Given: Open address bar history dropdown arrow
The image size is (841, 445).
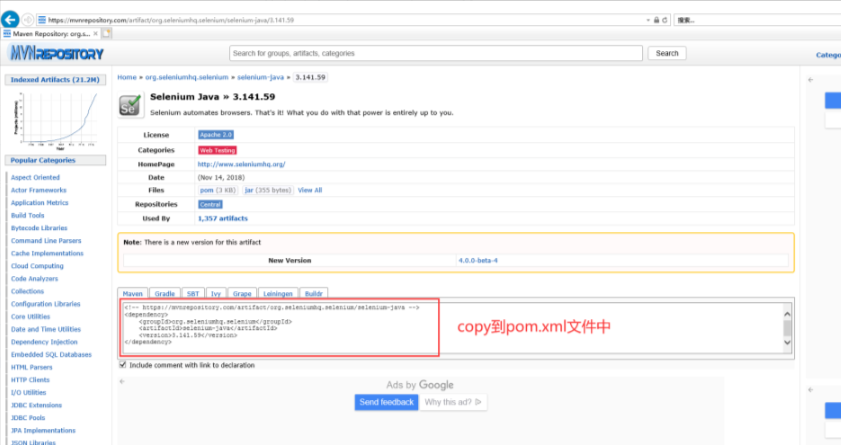Looking at the screenshot, I should pyautogui.click(x=648, y=20).
